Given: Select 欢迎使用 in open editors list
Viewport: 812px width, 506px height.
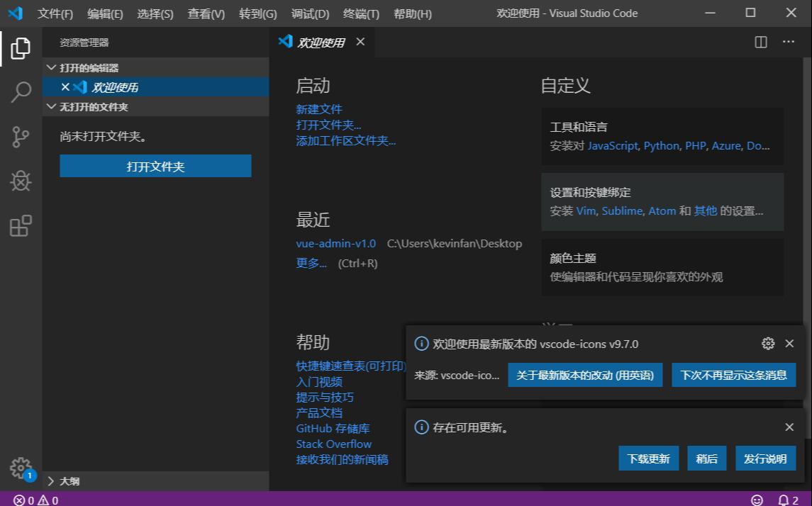Looking at the screenshot, I should pos(155,87).
